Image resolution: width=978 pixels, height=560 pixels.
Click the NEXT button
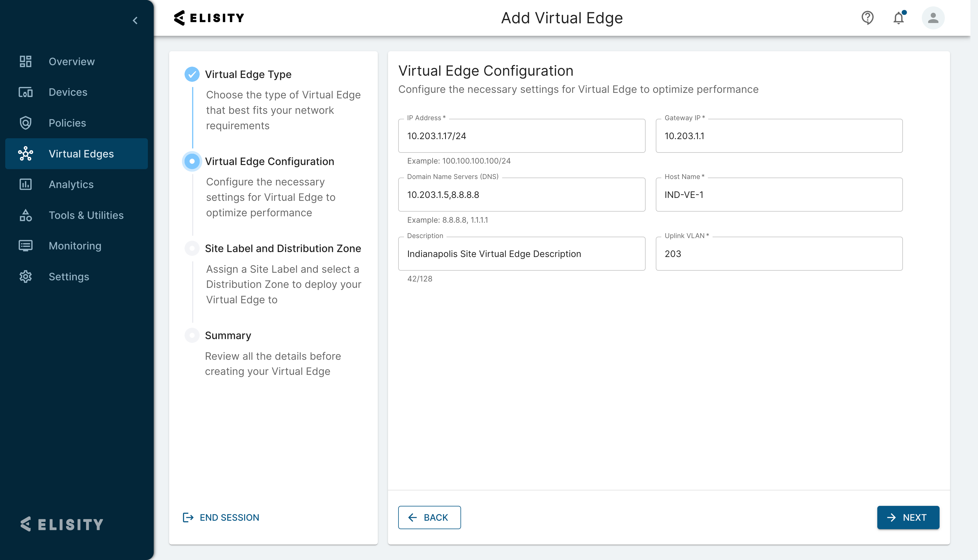coord(908,518)
